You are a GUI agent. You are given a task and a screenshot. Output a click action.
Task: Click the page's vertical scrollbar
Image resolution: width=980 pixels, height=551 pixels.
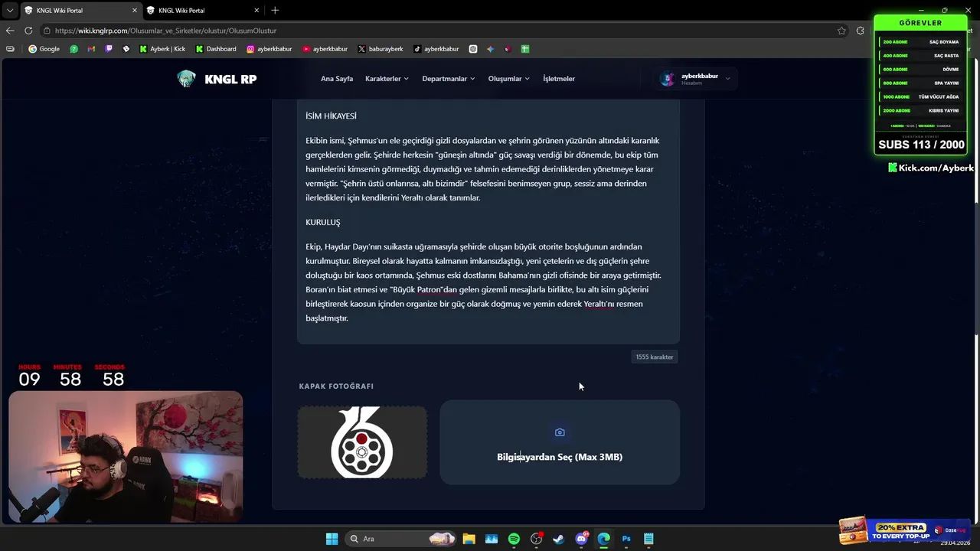coord(976,268)
